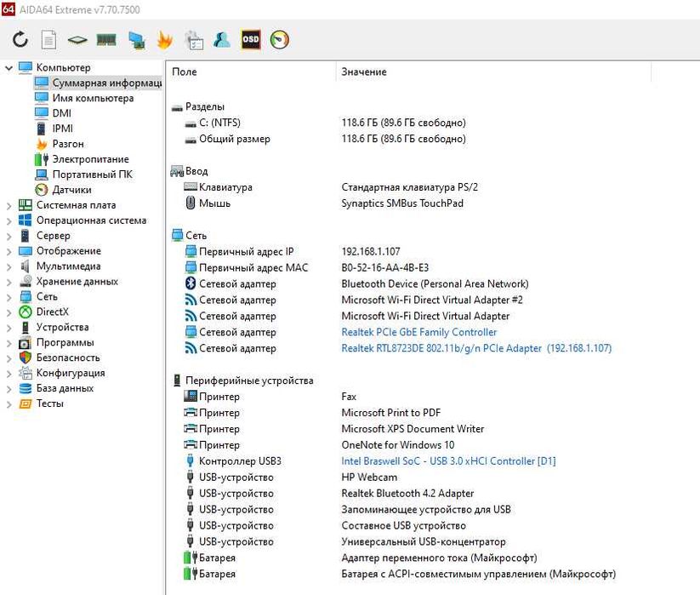Click the Fax printer icon
Screen dimensions: 700x595
[191, 396]
